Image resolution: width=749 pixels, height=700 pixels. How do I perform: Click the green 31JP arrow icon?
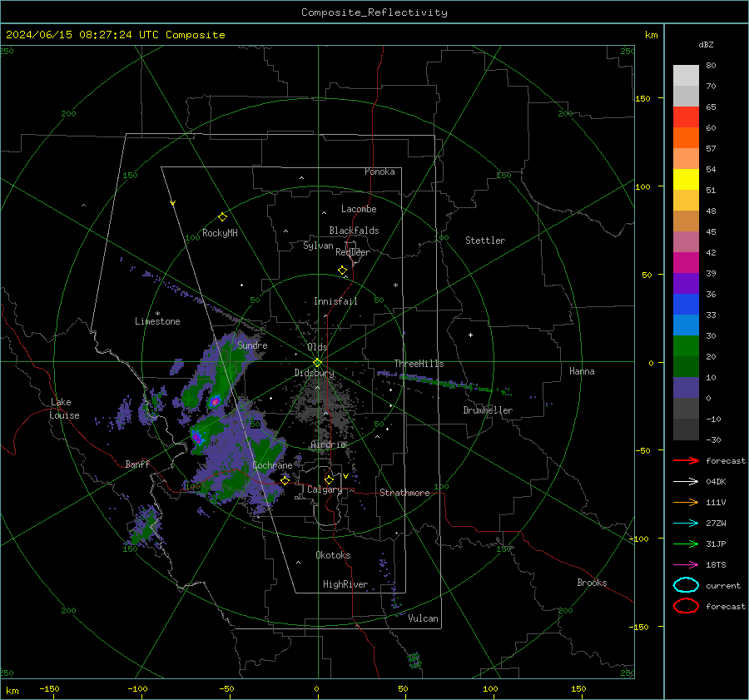point(686,544)
